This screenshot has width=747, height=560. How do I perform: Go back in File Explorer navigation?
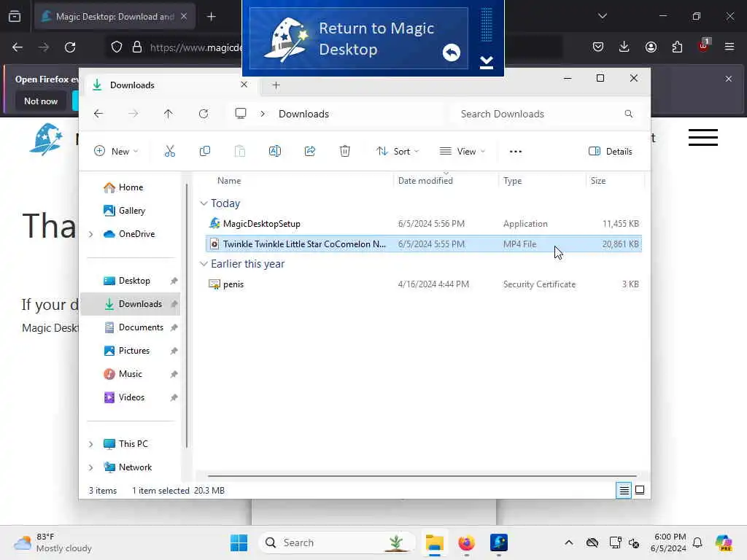pyautogui.click(x=98, y=114)
